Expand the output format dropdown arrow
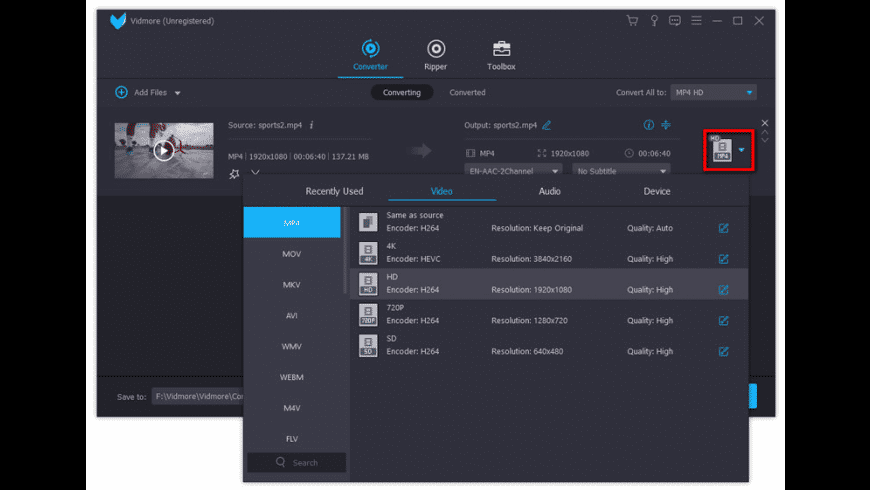870x490 pixels. pos(741,150)
